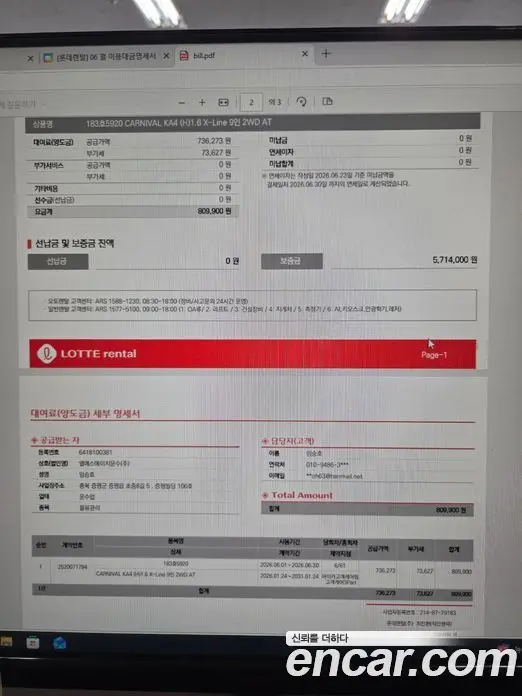Open the calculator-like app in the taskbar
Viewport: 522px width, 696px height.
pyautogui.click(x=32, y=642)
